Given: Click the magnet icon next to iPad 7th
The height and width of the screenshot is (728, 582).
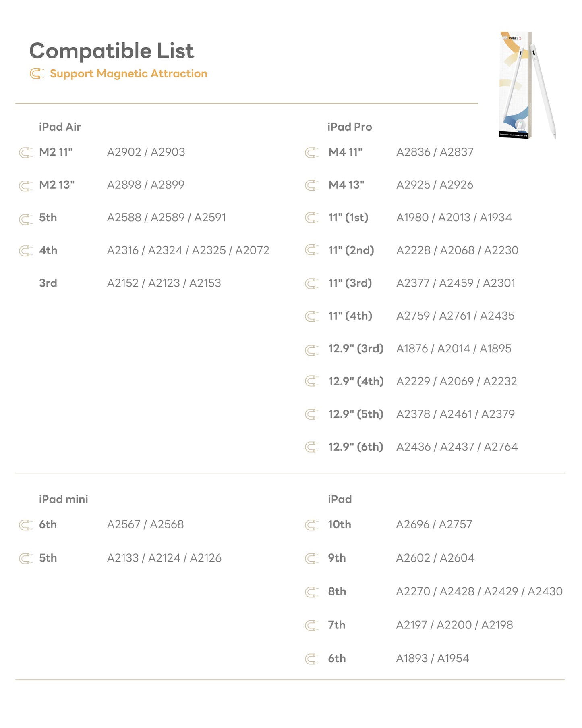Looking at the screenshot, I should pos(312,626).
